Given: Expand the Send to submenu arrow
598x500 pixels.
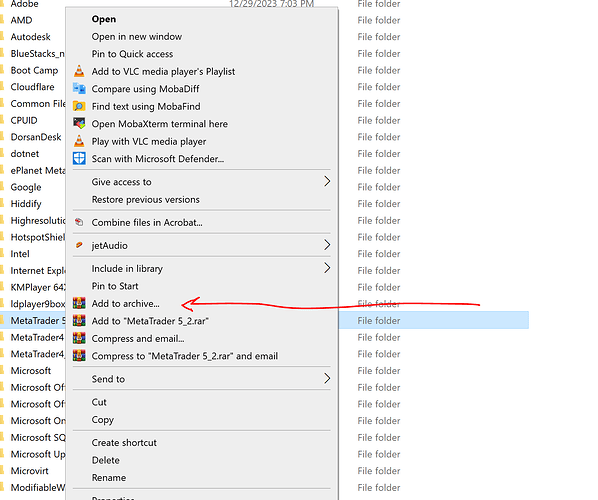Looking at the screenshot, I should [x=327, y=379].
